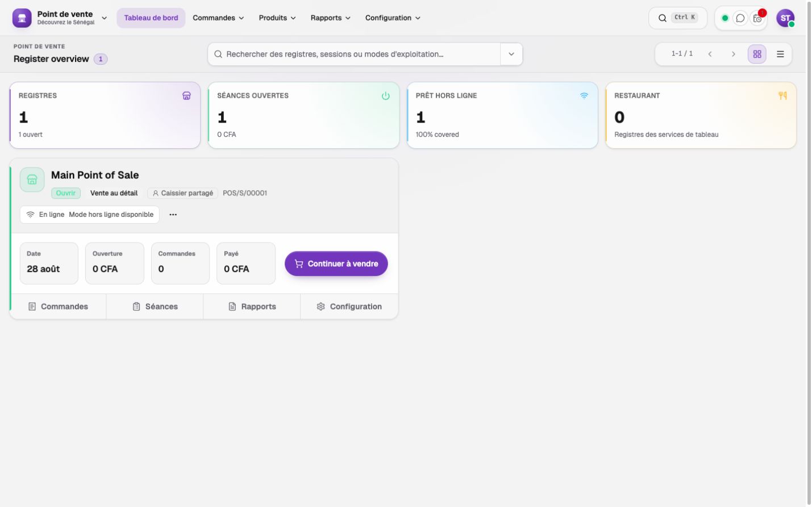Image resolution: width=812 pixels, height=507 pixels.
Task: Open the Commandes top menu
Action: (218, 18)
